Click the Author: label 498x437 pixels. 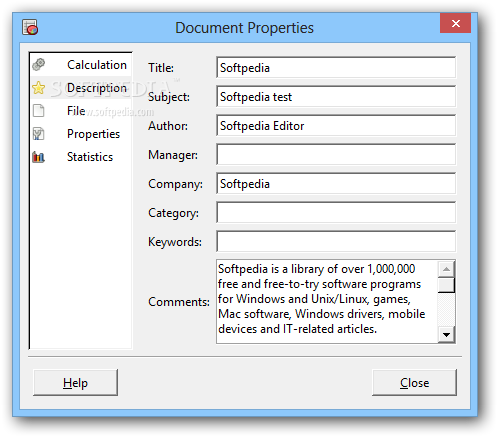coord(168,126)
